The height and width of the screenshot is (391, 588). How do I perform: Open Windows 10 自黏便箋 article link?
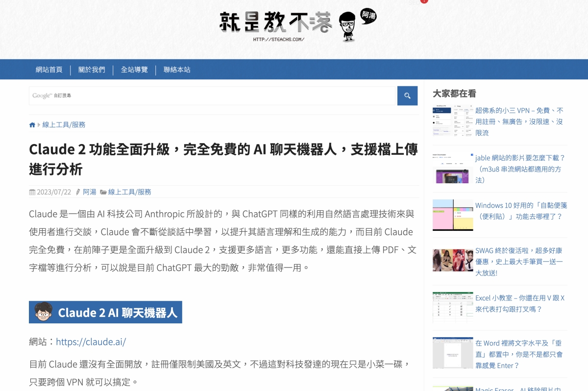[521, 211]
